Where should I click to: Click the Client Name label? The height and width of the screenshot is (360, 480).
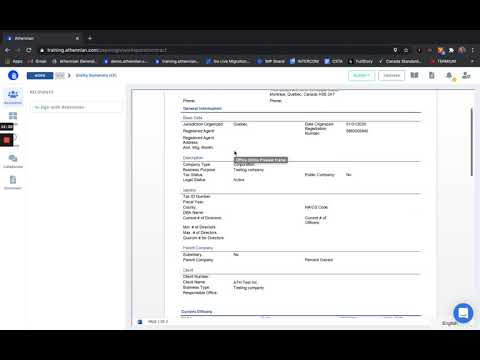[x=194, y=282]
